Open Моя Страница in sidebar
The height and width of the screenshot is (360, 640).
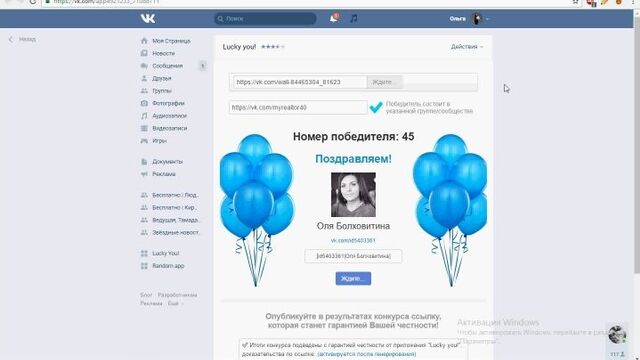pos(171,41)
